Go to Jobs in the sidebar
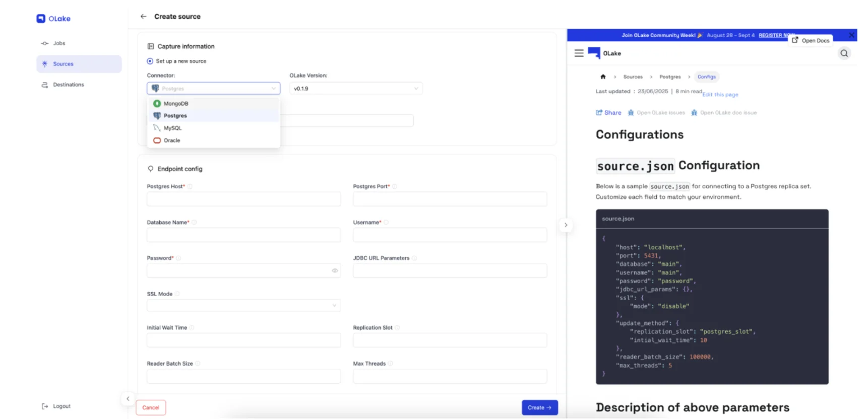Screen dimensions: 868x419 coord(59,43)
